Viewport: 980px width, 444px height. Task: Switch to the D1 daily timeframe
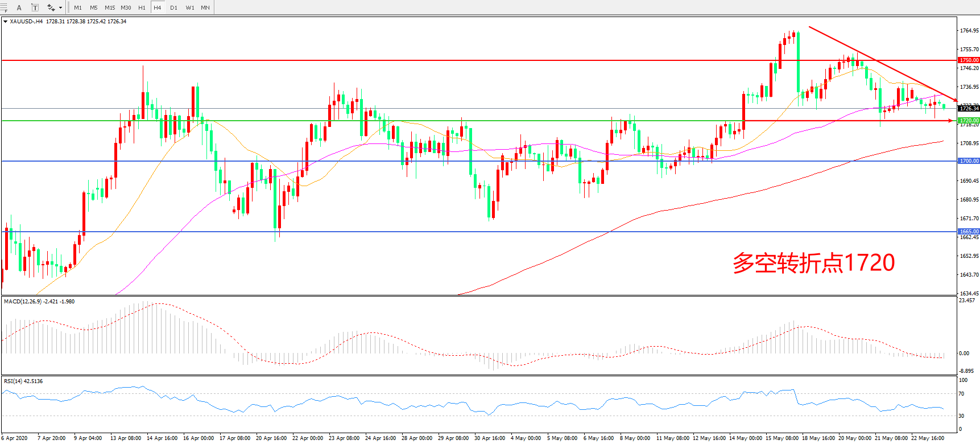(173, 7)
